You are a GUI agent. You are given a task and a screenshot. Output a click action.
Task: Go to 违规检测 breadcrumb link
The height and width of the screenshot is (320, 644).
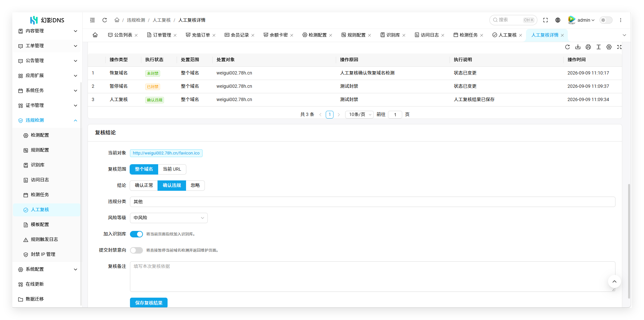tap(136, 20)
